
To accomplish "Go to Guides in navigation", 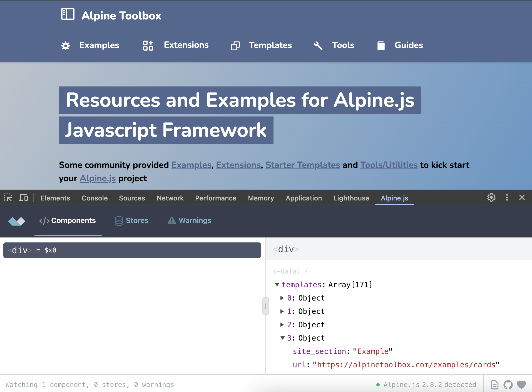I will (x=409, y=45).
